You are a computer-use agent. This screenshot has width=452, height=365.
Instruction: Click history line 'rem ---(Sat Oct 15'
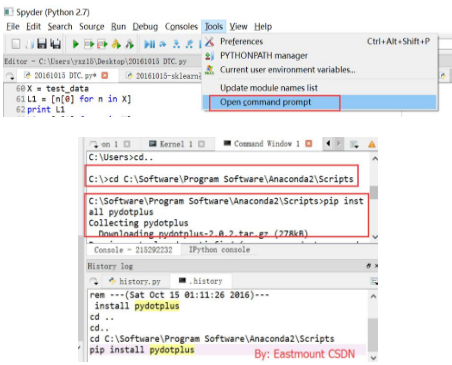click(179, 295)
